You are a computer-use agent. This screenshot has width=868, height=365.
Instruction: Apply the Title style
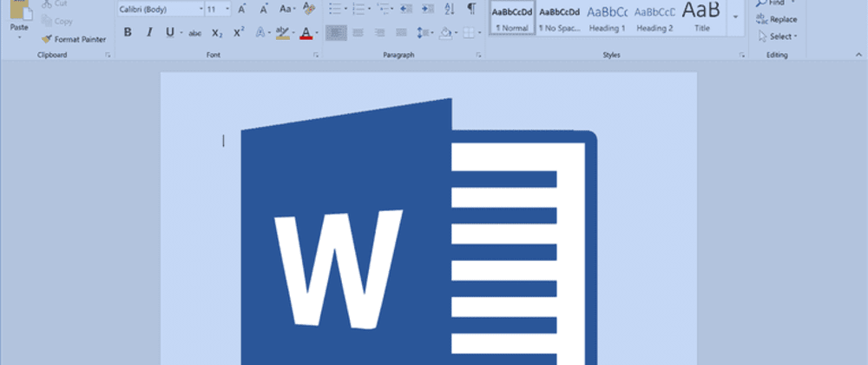[702, 17]
